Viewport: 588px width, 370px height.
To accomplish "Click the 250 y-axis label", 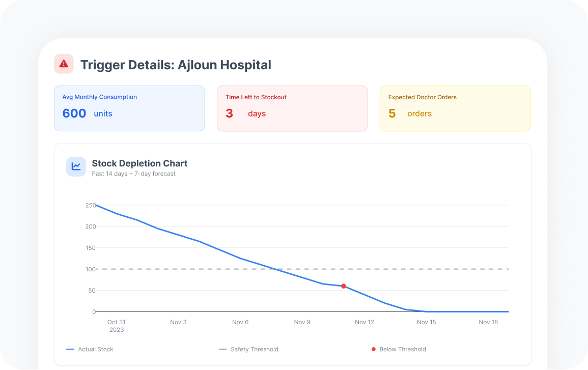I will click(x=91, y=205).
